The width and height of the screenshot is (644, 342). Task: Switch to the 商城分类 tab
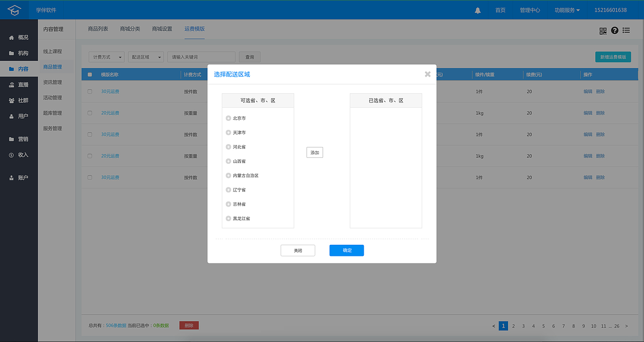[130, 29]
